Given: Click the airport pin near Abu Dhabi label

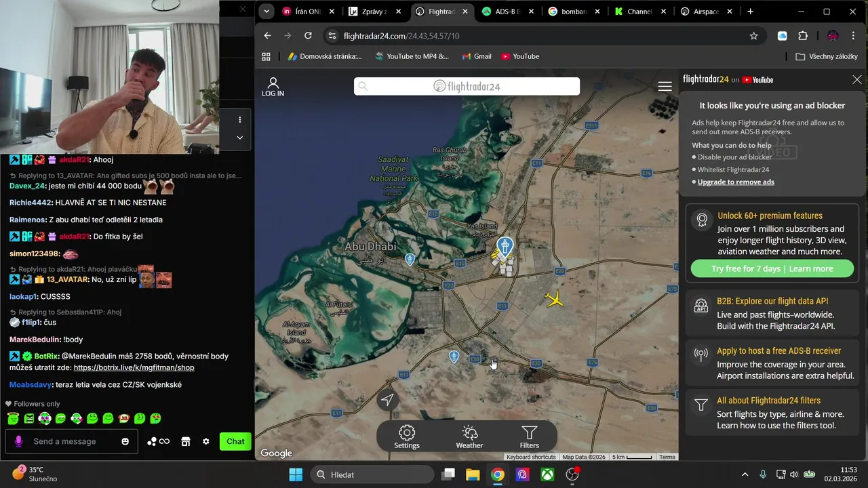Looking at the screenshot, I should pyautogui.click(x=410, y=260).
